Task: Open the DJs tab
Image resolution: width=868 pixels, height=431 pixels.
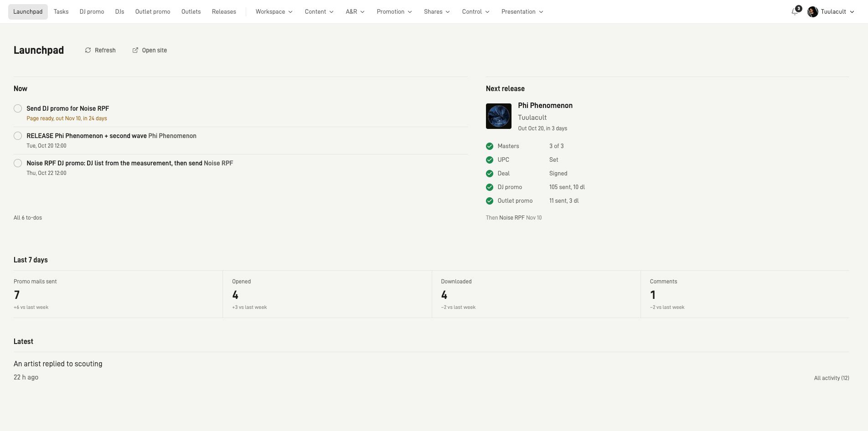Action: click(119, 12)
